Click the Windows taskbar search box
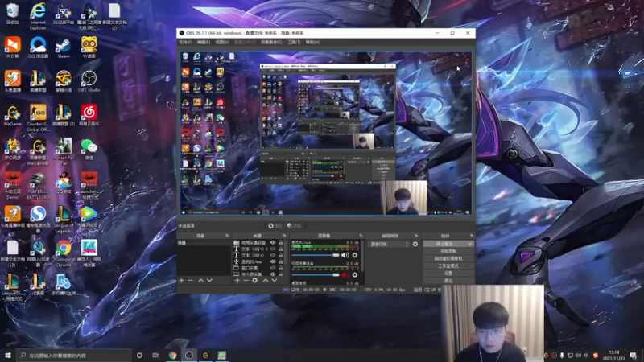 coord(74,356)
